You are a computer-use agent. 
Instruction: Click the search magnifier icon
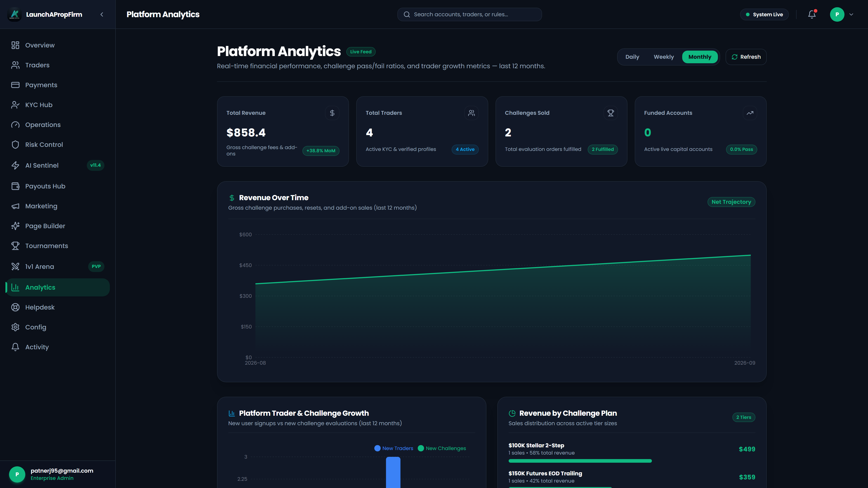tap(407, 14)
